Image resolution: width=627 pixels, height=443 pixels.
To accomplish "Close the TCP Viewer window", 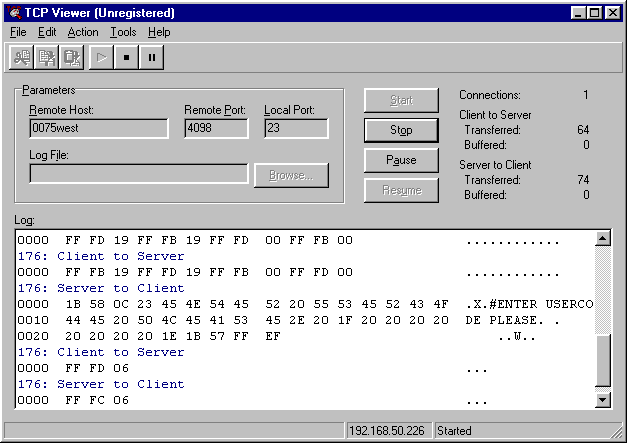I will click(x=613, y=13).
